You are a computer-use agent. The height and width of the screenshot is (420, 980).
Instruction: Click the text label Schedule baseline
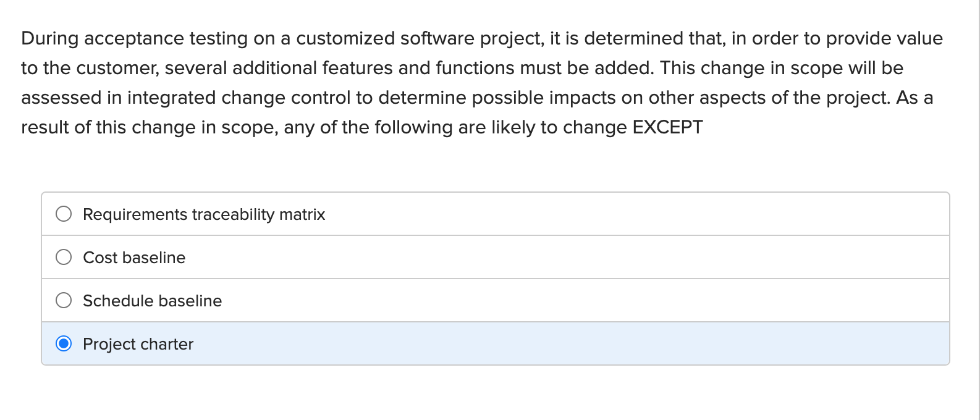pos(152,300)
